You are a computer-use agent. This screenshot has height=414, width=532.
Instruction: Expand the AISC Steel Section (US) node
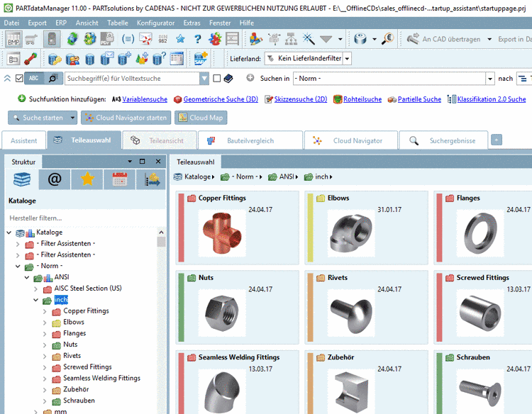coord(35,289)
